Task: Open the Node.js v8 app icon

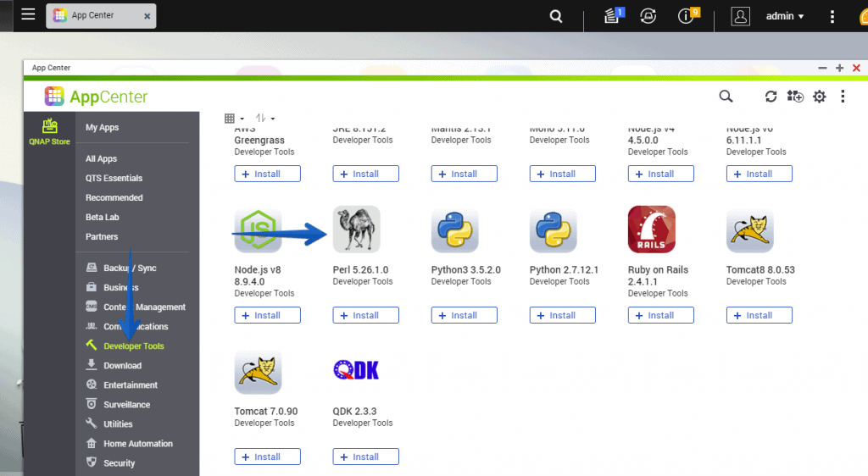Action: click(x=258, y=230)
